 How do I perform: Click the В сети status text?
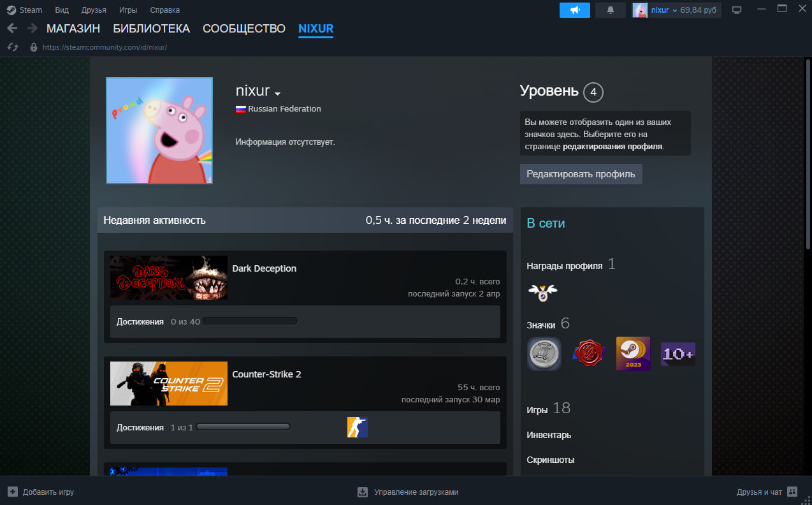[x=546, y=223]
